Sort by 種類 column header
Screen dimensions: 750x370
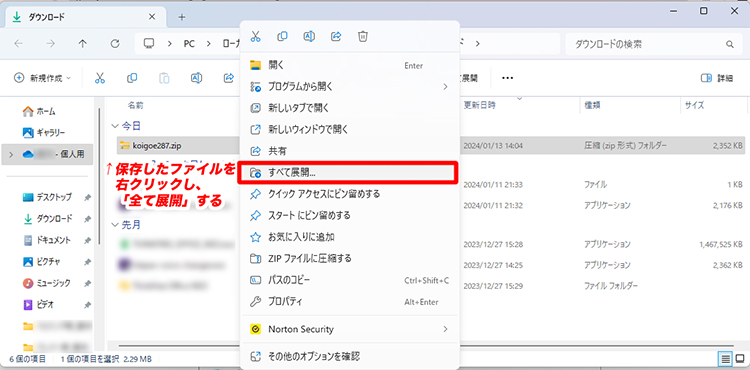click(592, 106)
